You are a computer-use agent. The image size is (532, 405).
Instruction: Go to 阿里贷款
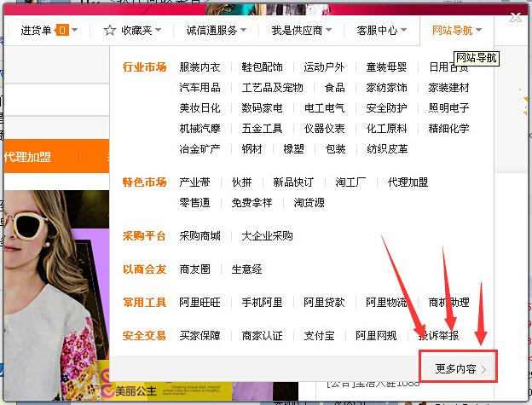click(x=324, y=302)
